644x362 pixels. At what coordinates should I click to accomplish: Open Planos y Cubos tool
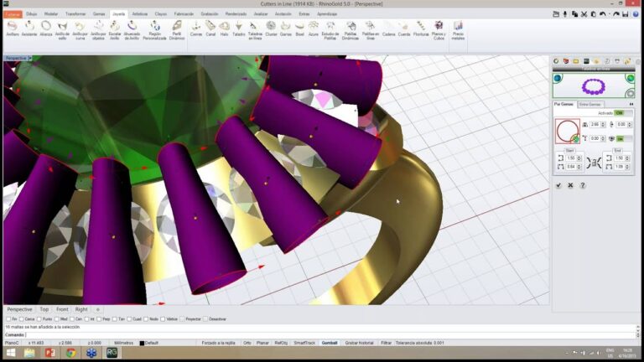click(x=439, y=31)
